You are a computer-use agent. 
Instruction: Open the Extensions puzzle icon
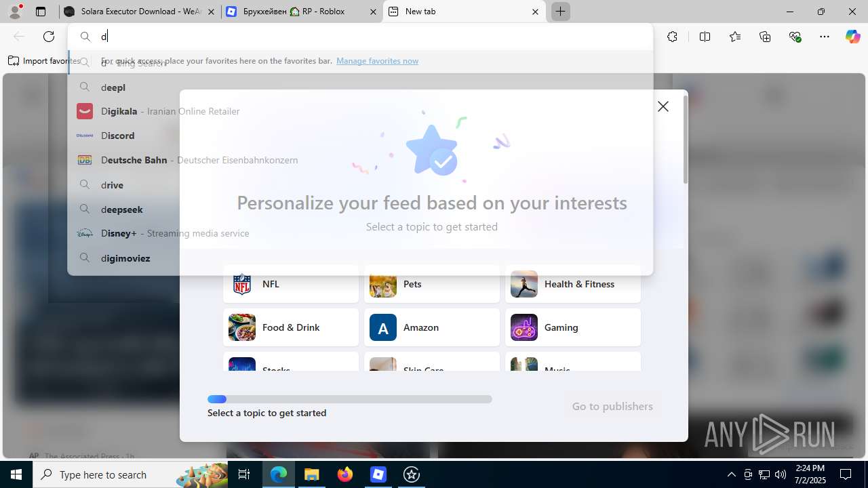672,37
